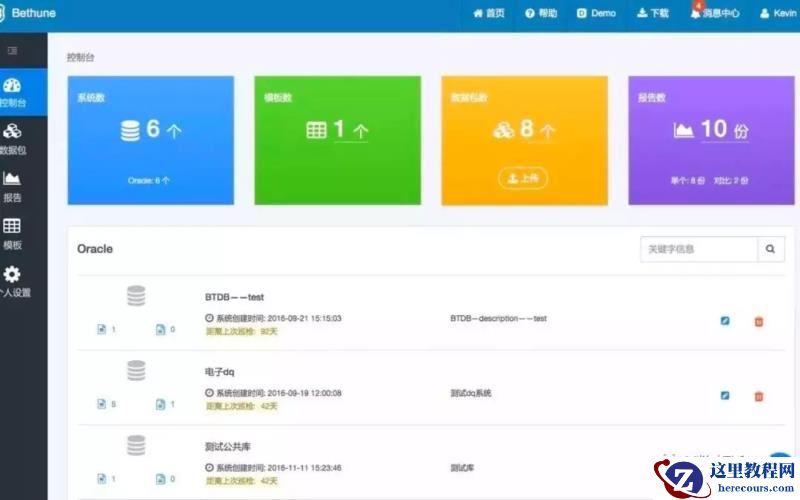Screen dimensions: 800x500
Task: Collapse the sidebar with the hamburger icon
Action: [12, 51]
